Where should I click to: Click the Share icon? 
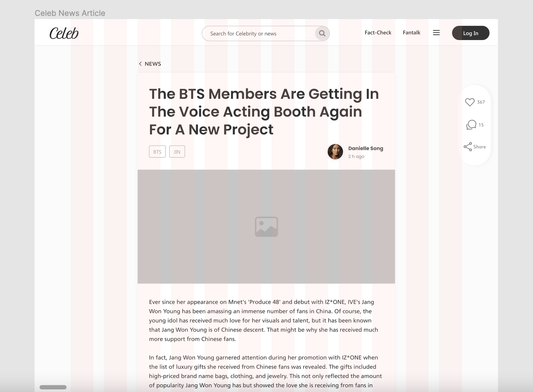(x=468, y=147)
